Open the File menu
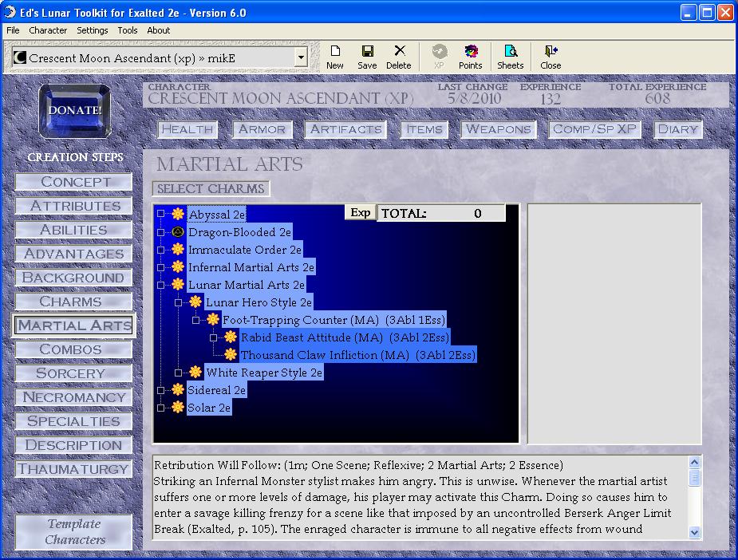Image resolution: width=738 pixels, height=560 pixels. [x=13, y=30]
